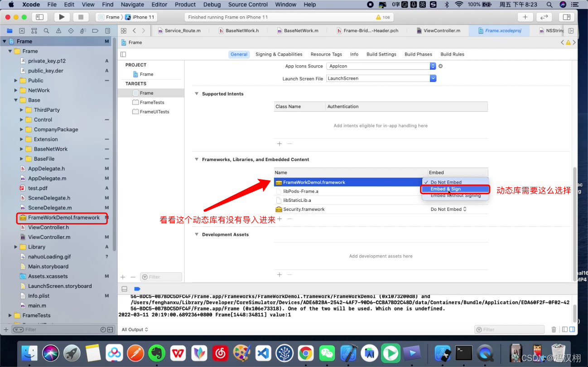Toggle source-control status filter in navigator

click(x=109, y=329)
